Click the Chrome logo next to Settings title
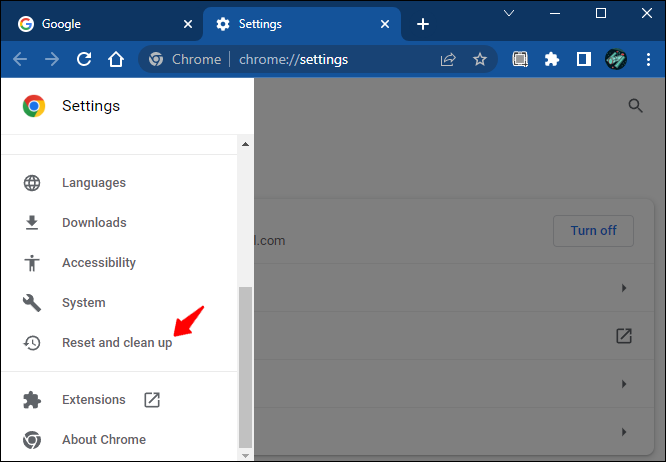This screenshot has height=462, width=666. coord(34,106)
